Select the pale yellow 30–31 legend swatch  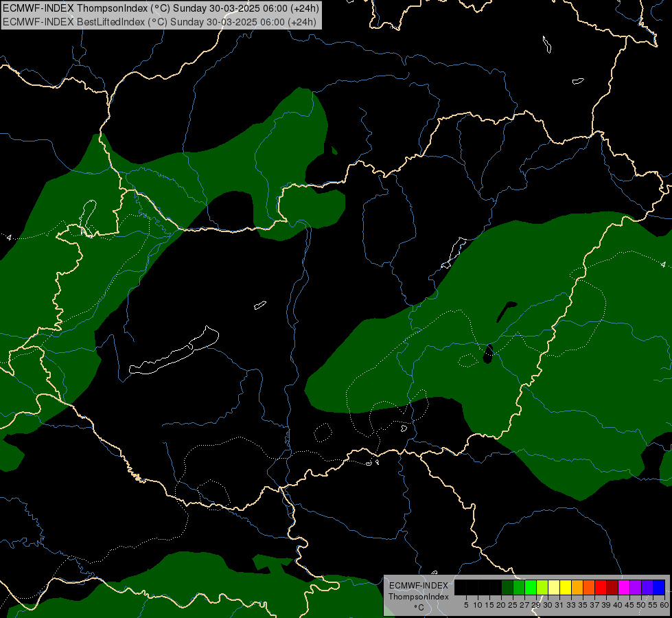554,587
